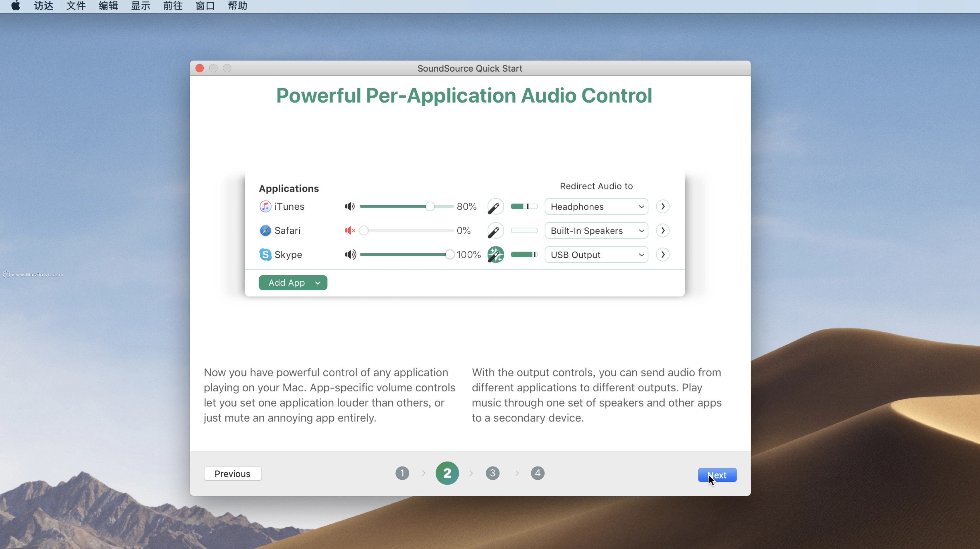Click Safari's empty boost level meter
This screenshot has width=980, height=549.
(524, 230)
